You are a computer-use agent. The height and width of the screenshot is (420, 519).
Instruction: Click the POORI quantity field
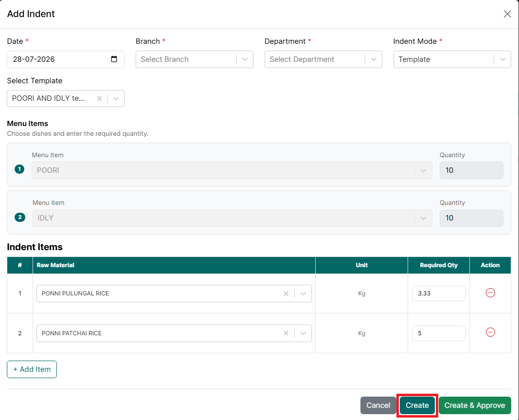pos(471,170)
